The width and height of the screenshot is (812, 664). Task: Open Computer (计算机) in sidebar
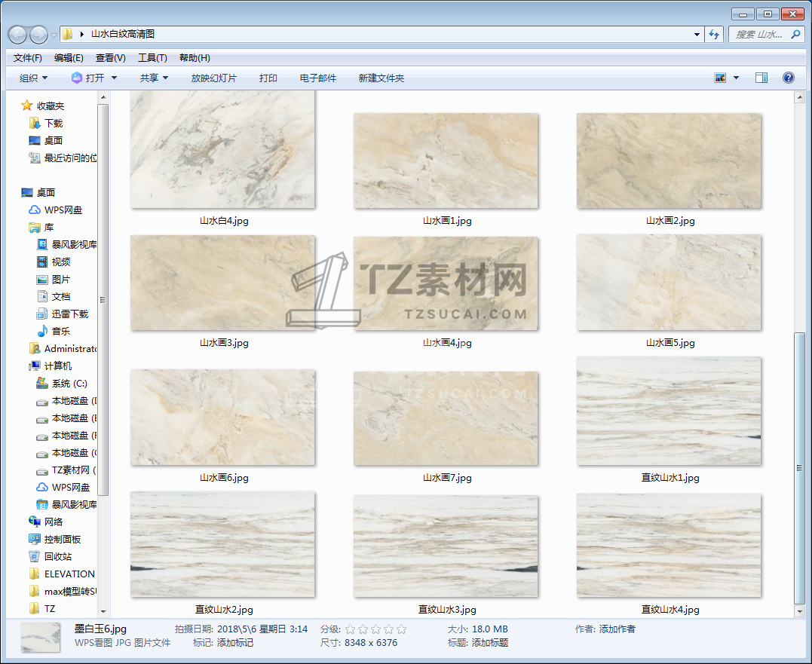click(x=51, y=366)
